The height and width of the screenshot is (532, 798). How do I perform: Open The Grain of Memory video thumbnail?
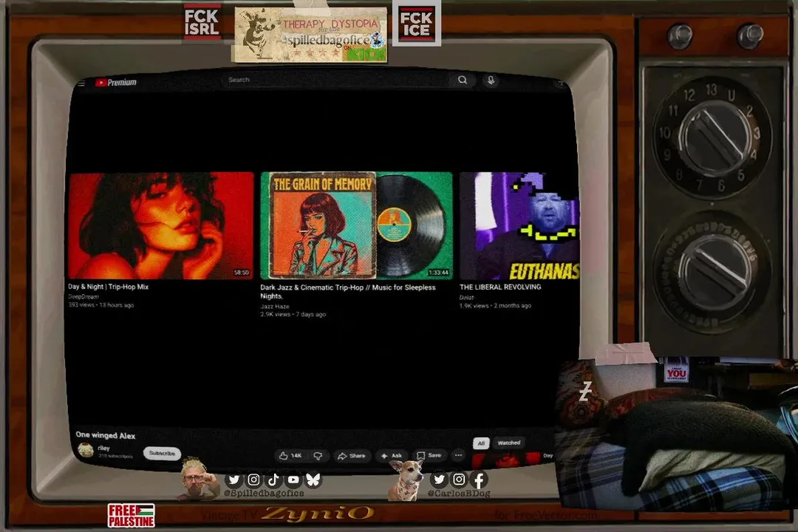coord(356,225)
